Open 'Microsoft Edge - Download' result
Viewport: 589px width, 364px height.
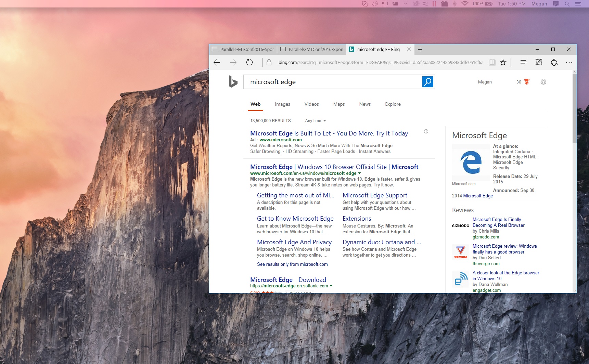tap(288, 280)
